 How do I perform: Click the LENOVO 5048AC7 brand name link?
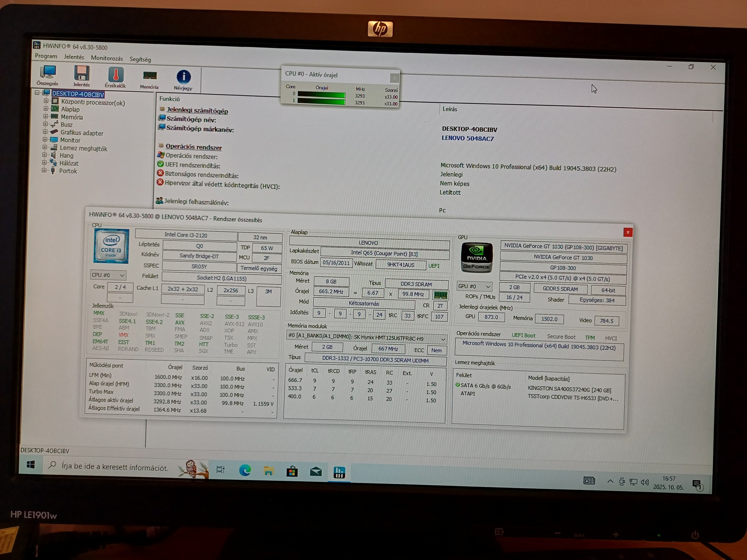tap(468, 138)
